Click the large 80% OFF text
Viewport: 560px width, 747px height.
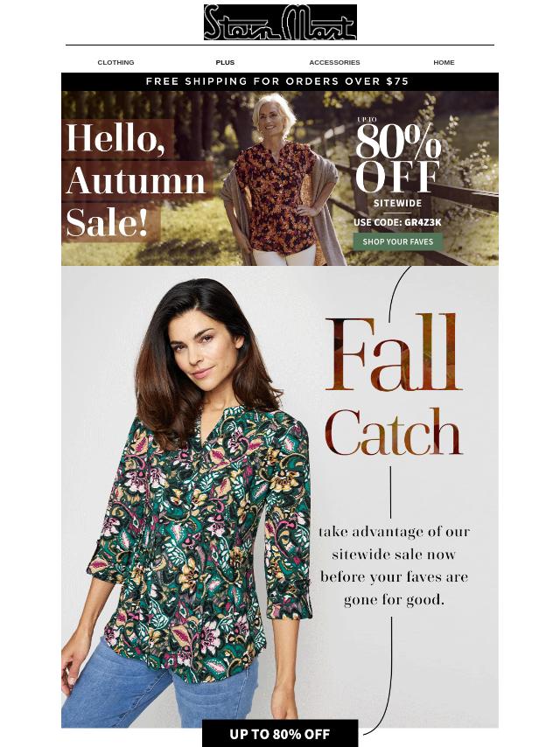397,157
